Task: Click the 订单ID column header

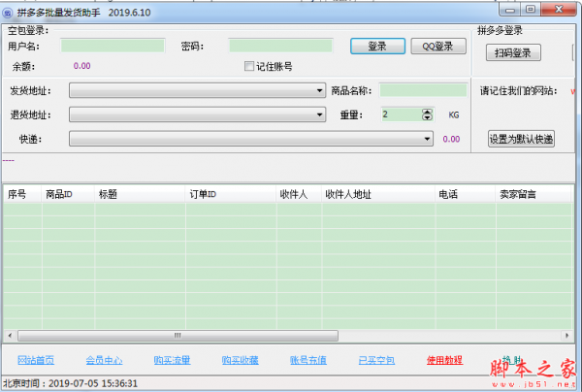Action: 231,194
